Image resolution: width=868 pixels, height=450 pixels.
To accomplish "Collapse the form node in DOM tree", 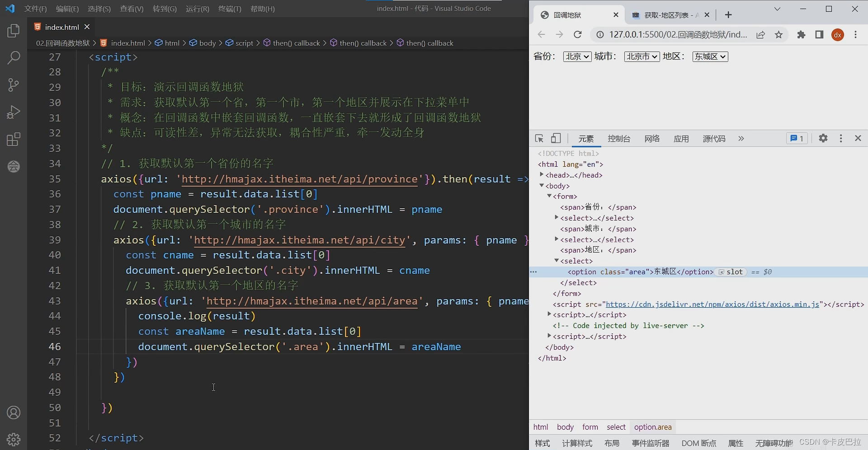I will [549, 196].
